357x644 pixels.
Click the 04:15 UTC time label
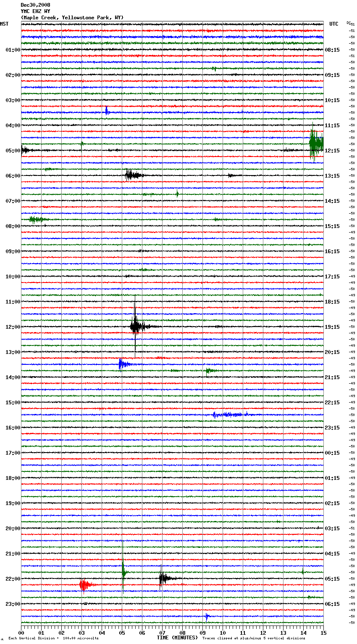coord(332,554)
